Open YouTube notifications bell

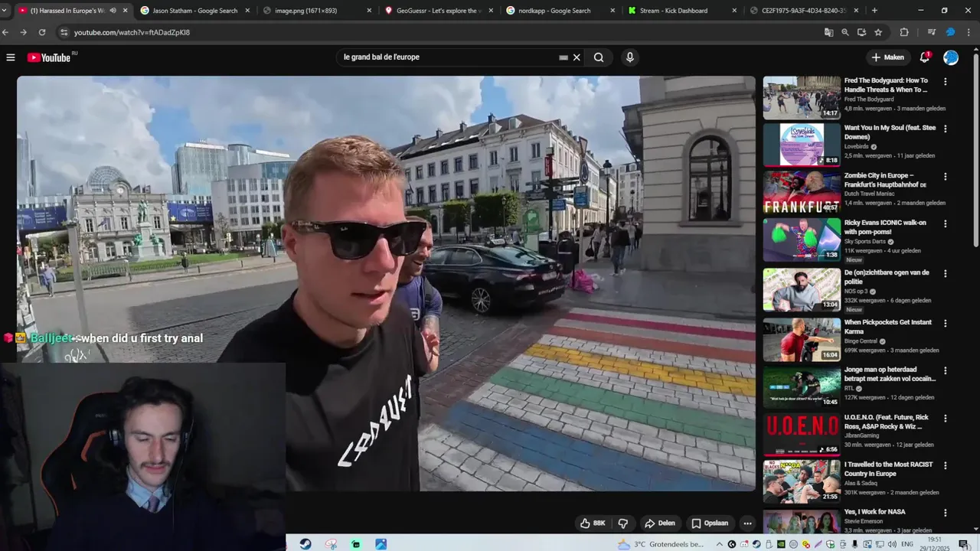(x=924, y=57)
